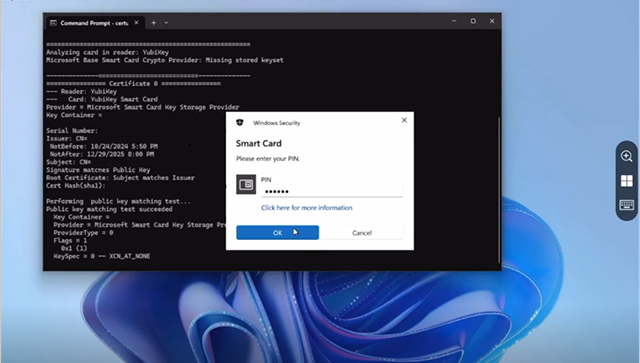Click the 'PIN' field label
The width and height of the screenshot is (640, 363).
266,179
